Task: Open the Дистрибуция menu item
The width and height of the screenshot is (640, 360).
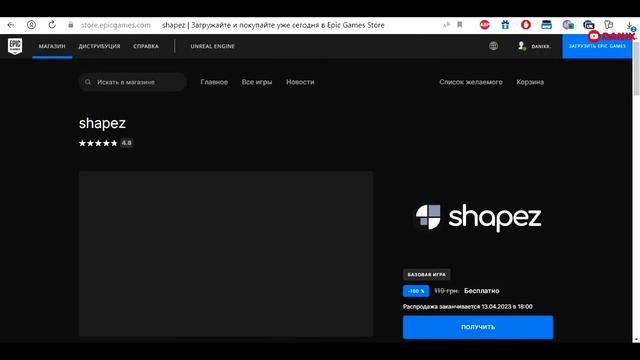Action: click(99, 46)
